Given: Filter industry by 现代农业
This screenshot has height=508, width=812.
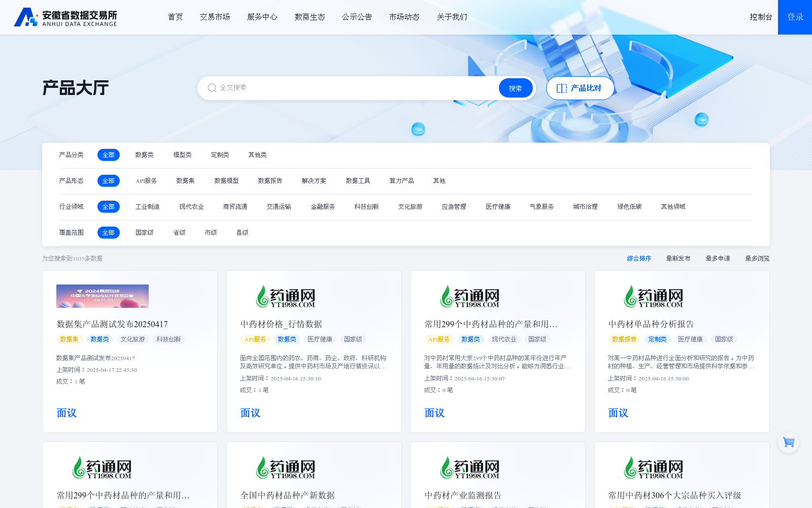Looking at the screenshot, I should pos(191,207).
